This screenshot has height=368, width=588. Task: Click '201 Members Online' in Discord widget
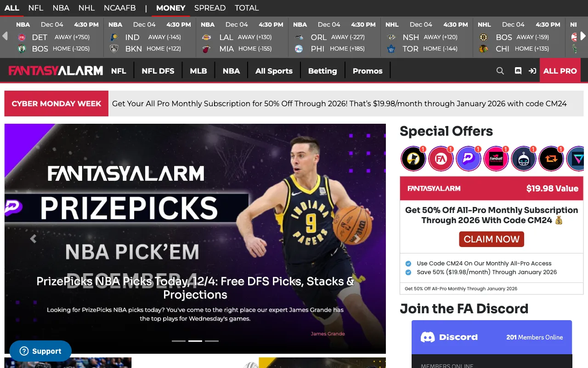[x=535, y=337]
